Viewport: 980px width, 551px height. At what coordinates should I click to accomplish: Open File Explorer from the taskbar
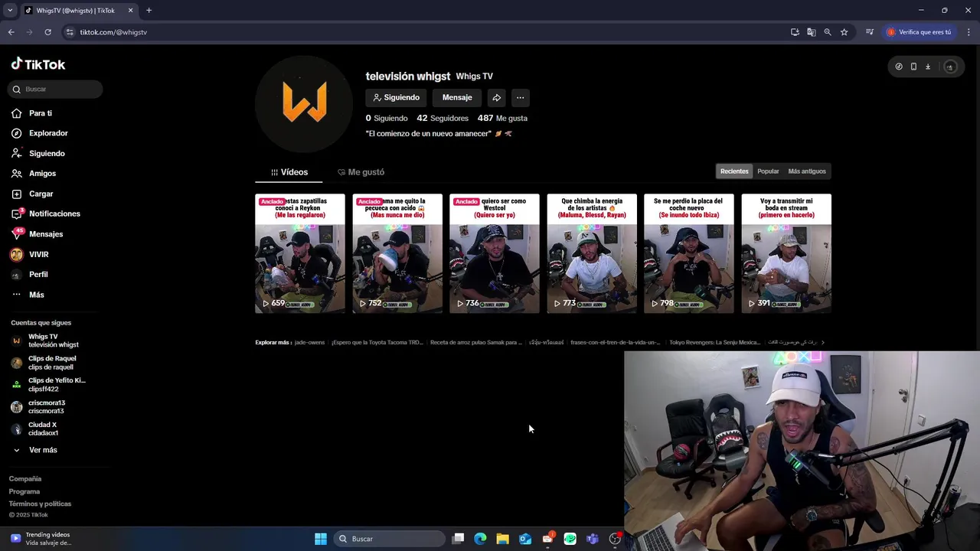click(x=502, y=539)
